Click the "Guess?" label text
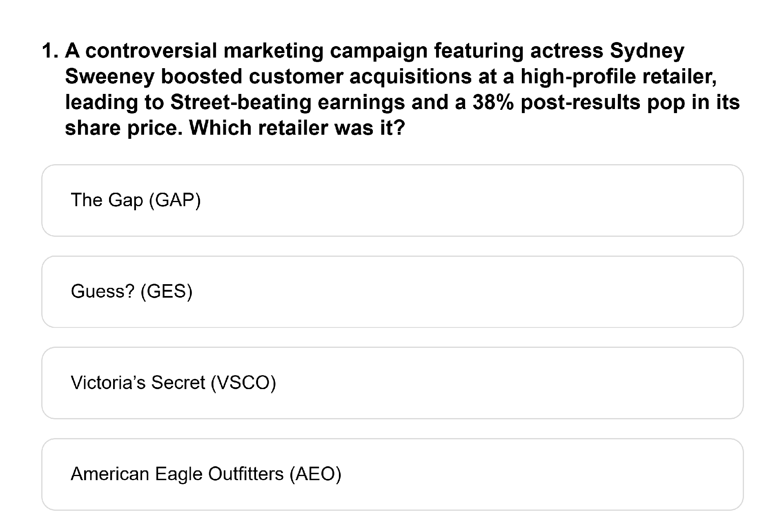This screenshot has width=784, height=532. click(102, 292)
